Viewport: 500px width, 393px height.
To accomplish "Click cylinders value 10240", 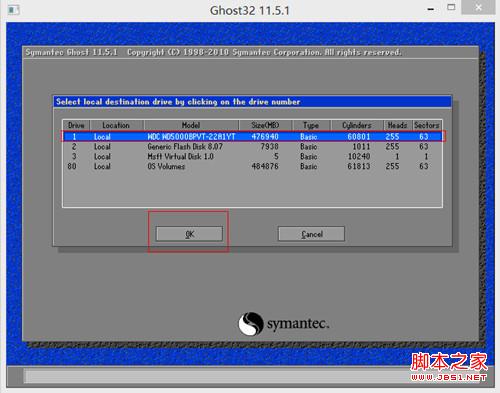I will [x=359, y=156].
